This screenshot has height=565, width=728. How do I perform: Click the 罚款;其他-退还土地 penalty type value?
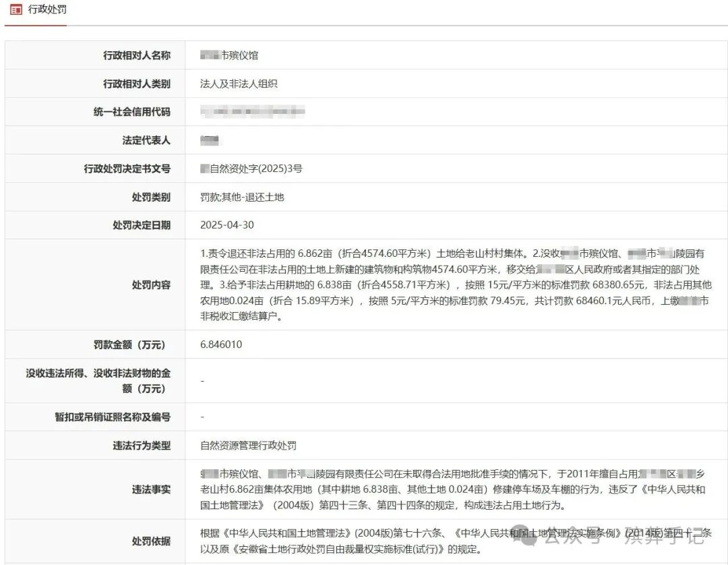pyautogui.click(x=242, y=197)
